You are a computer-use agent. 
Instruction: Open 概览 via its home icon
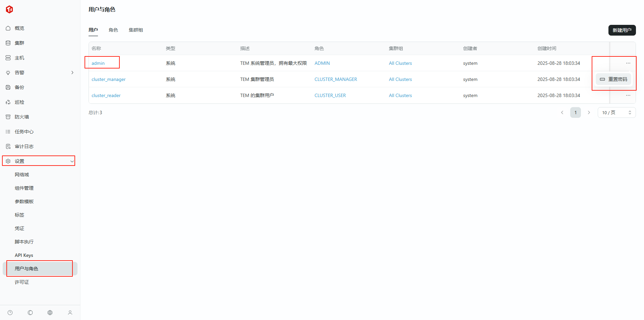8,28
